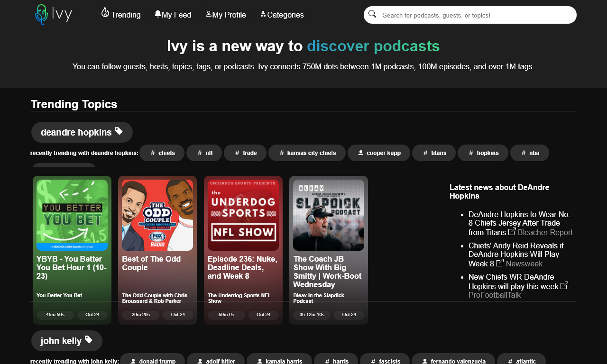Go to the My Feed page
The width and height of the screenshot is (607, 364).
(173, 15)
